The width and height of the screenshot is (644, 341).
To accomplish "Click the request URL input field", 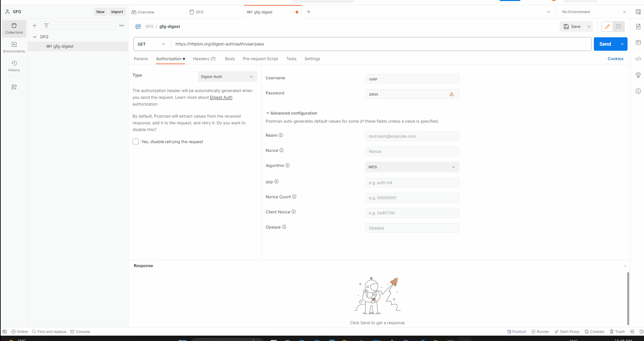I will click(x=381, y=44).
